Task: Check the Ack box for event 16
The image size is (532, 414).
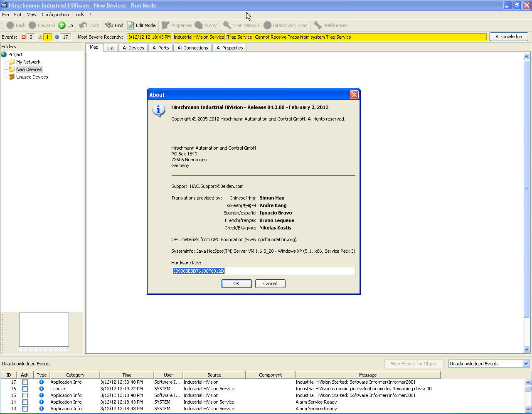Action: [x=25, y=389]
